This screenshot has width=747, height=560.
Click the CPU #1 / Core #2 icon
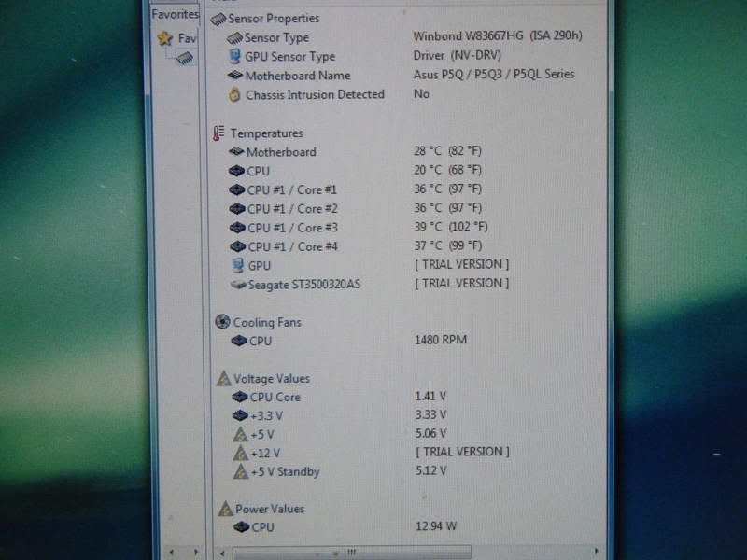pyautogui.click(x=237, y=208)
